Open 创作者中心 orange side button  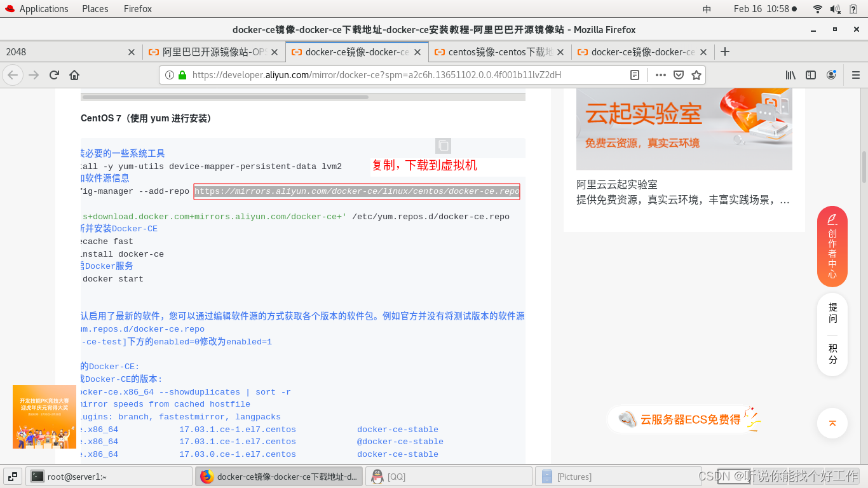click(832, 247)
